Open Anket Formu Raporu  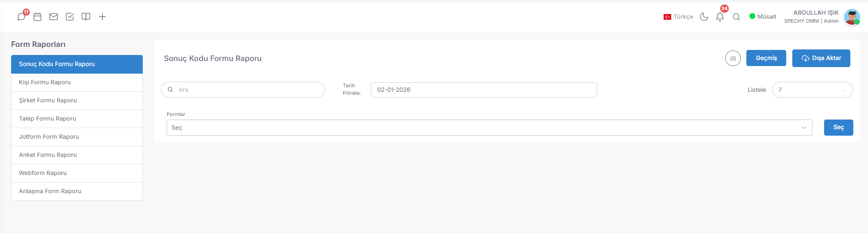[77, 155]
